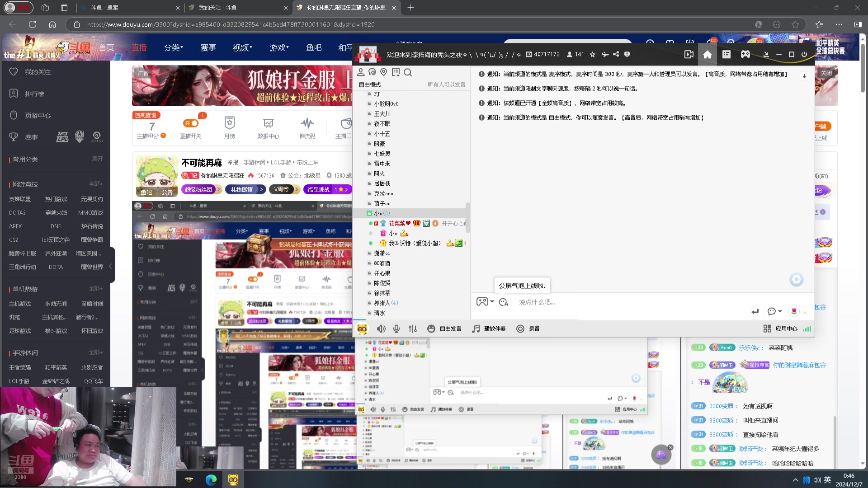Search users with magnifier in YY panel

408,72
